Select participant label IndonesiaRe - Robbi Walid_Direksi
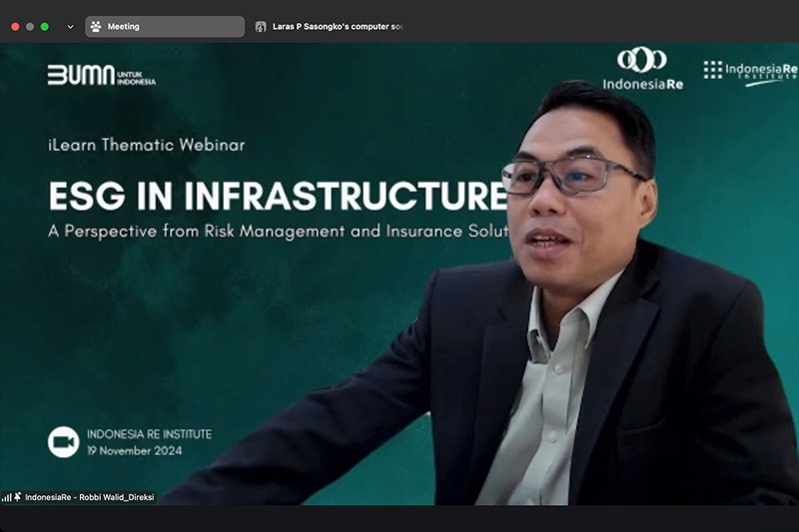The height and width of the screenshot is (532, 799). click(90, 497)
